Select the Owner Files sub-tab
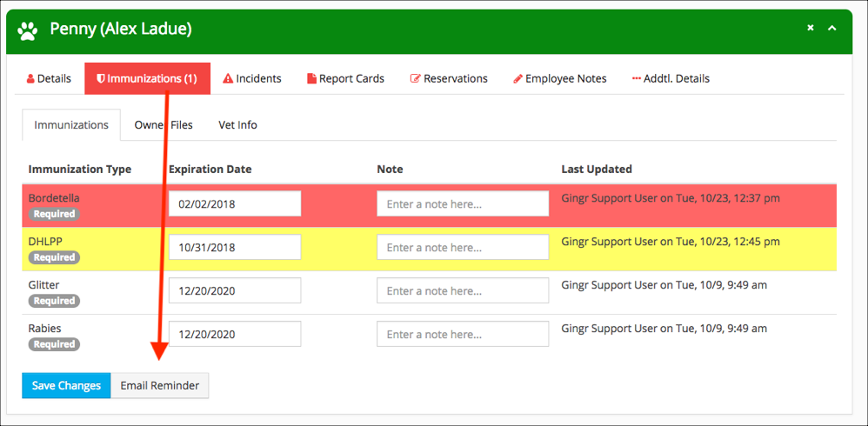This screenshot has width=868, height=426. pos(164,125)
